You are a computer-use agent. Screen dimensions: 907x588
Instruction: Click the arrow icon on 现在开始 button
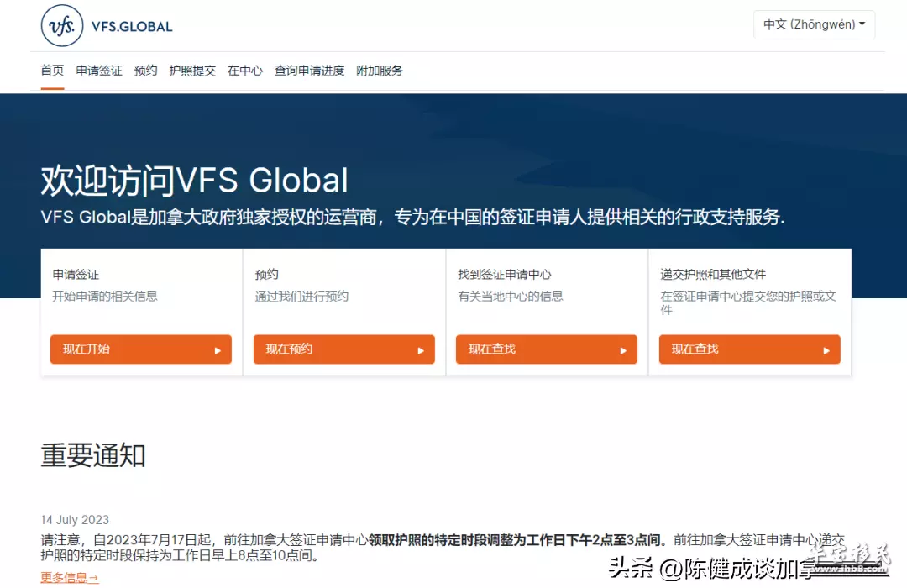tap(218, 351)
